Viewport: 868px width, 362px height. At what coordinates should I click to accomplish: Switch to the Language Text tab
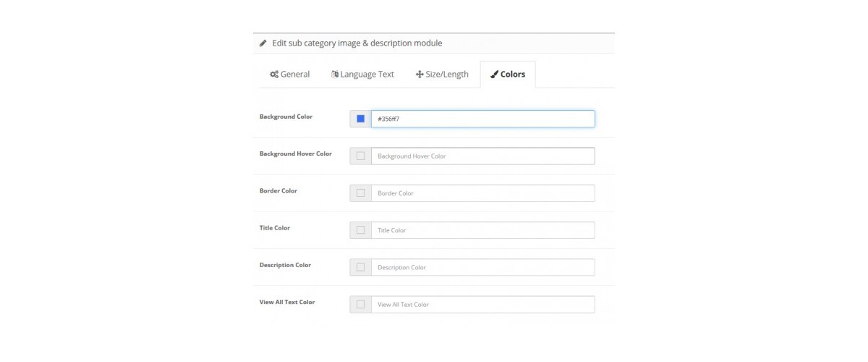click(x=363, y=75)
